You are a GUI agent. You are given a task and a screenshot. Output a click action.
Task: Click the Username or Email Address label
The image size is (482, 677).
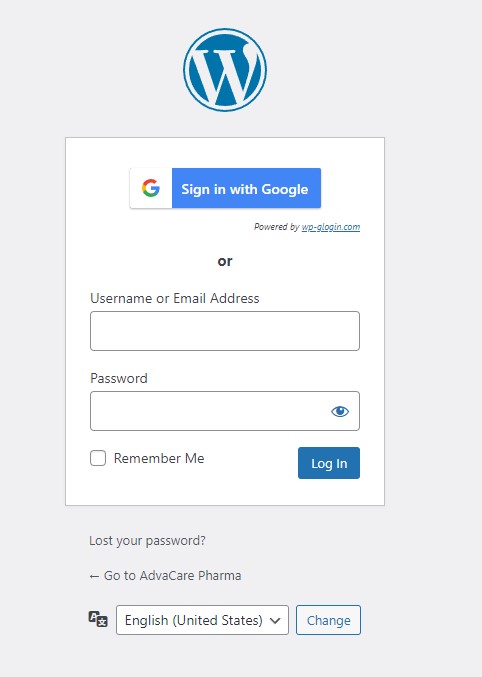174,298
